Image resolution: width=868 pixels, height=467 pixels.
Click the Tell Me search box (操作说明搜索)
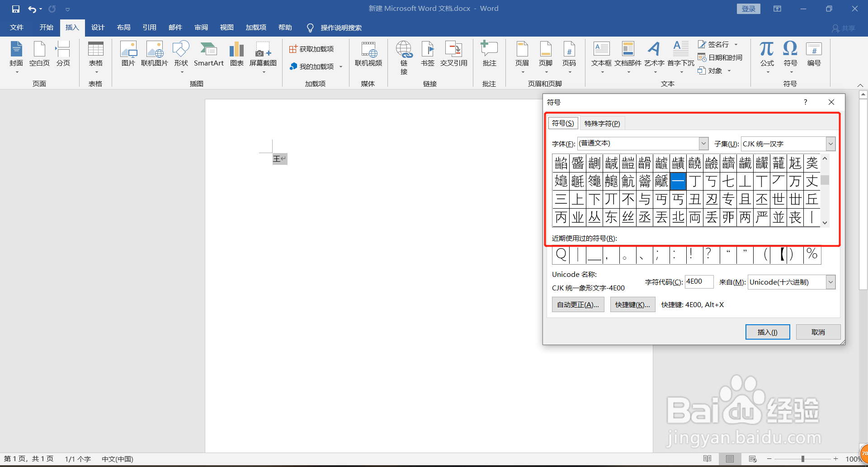341,28
